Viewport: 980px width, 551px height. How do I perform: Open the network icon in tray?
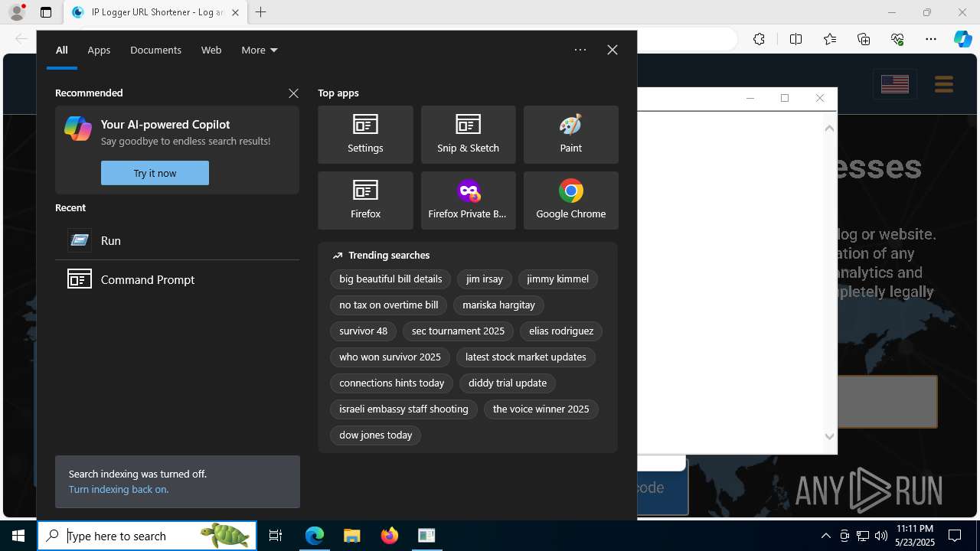[863, 536]
